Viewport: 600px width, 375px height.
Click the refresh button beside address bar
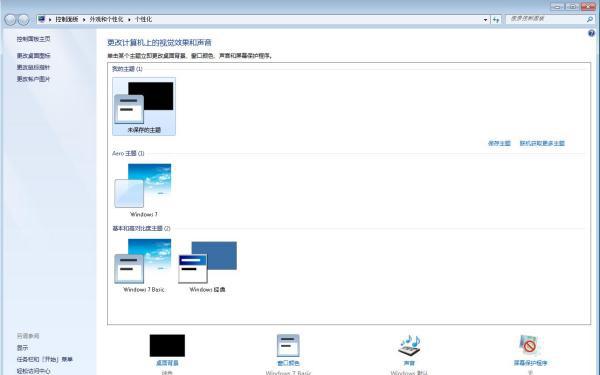click(x=496, y=19)
